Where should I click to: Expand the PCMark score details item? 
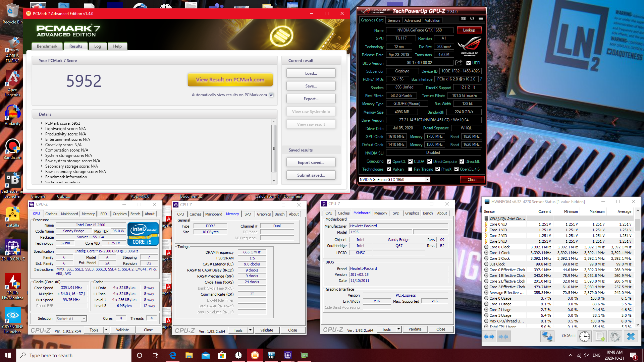coord(42,123)
